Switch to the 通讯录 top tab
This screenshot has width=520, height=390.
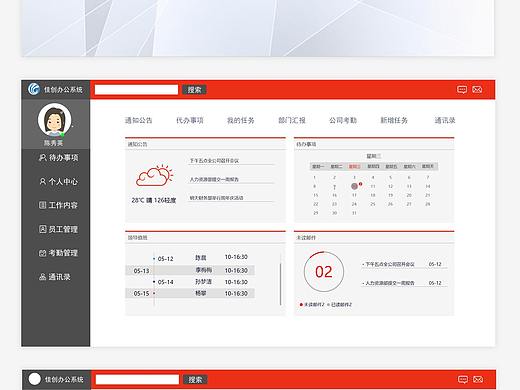[445, 120]
